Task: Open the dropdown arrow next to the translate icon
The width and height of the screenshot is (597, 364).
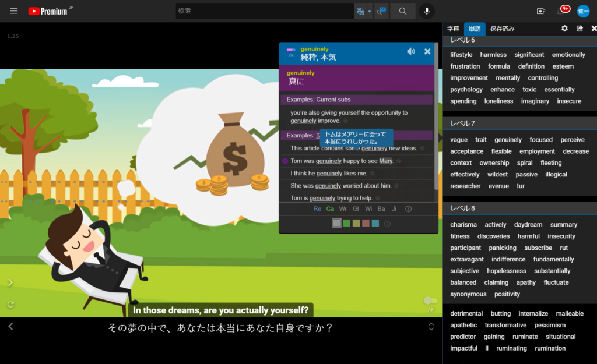Action: pos(370,11)
